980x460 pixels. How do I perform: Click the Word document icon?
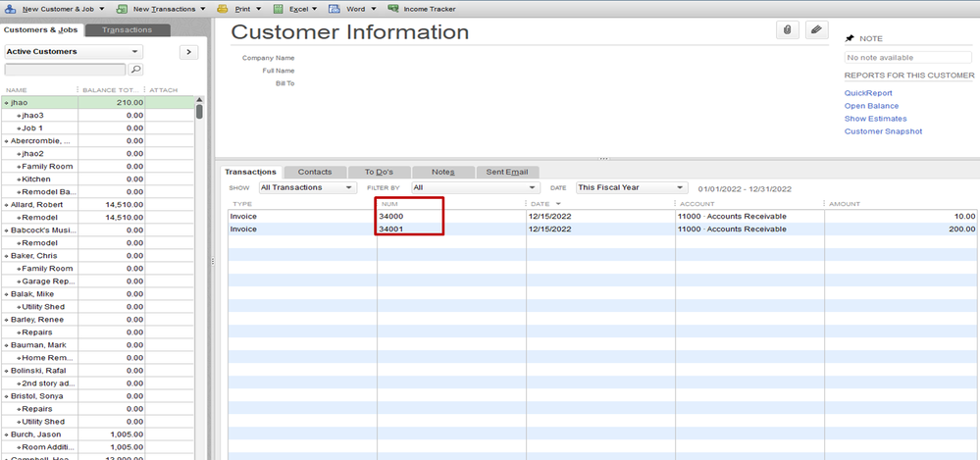click(x=335, y=9)
